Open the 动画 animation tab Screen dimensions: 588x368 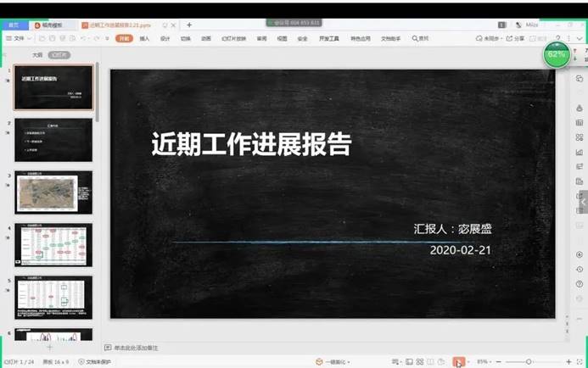click(x=206, y=38)
